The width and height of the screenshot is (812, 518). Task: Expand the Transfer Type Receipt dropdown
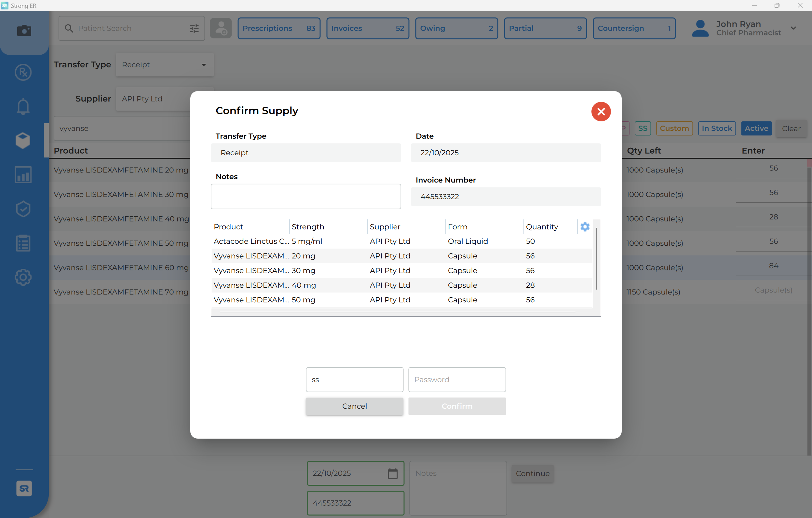click(x=165, y=65)
